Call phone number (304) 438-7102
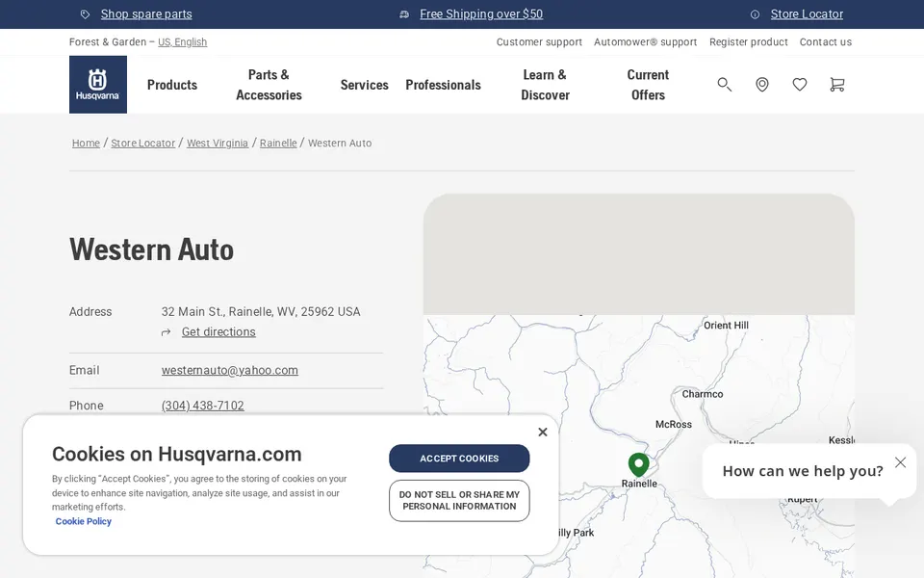 tap(203, 406)
